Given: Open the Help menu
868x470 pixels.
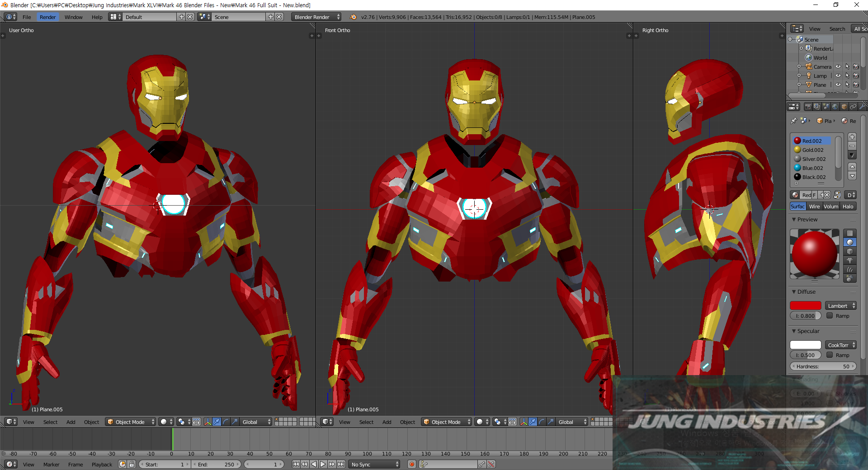Looking at the screenshot, I should [x=97, y=17].
